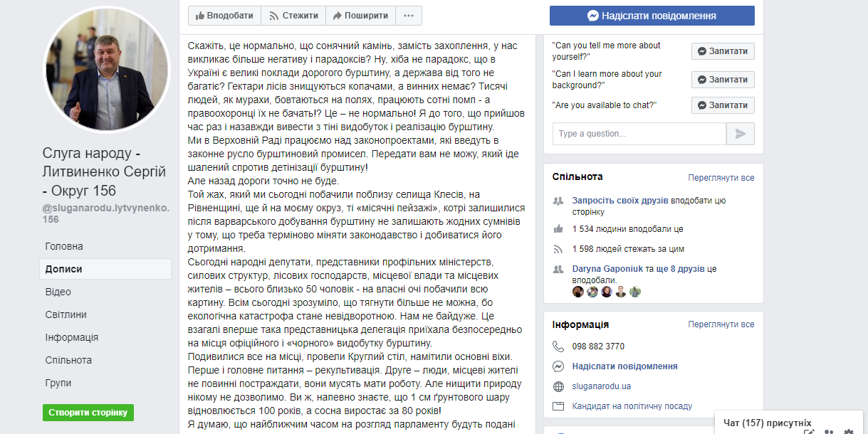Open the sluganarodu.ua website link
The image size is (868, 434).
tap(602, 386)
